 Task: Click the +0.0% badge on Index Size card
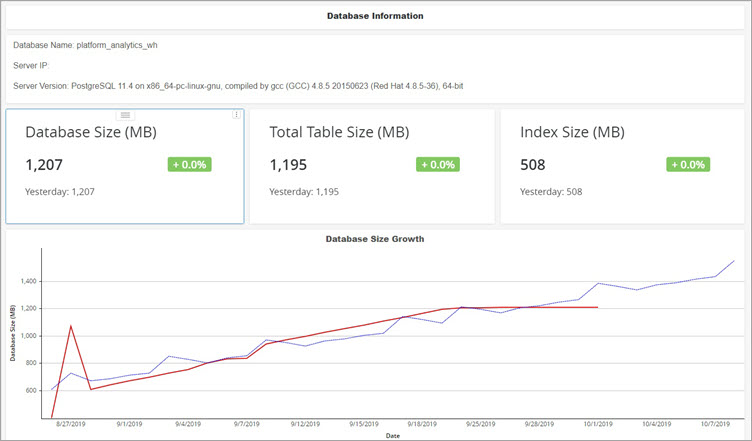[688, 164]
